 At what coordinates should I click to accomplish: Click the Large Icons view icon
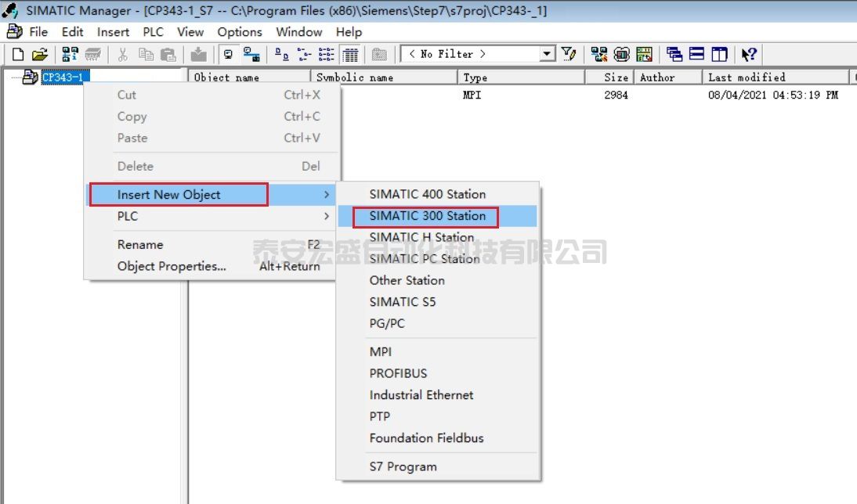pos(281,54)
